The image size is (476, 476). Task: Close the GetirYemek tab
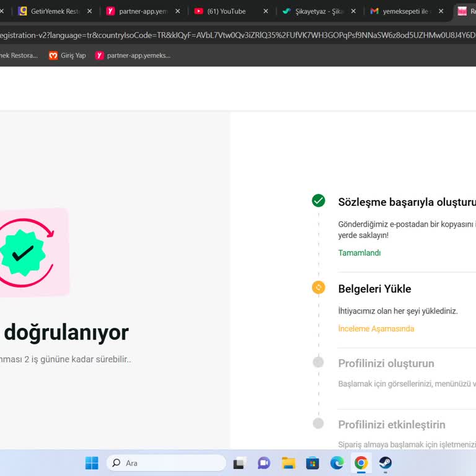[89, 11]
